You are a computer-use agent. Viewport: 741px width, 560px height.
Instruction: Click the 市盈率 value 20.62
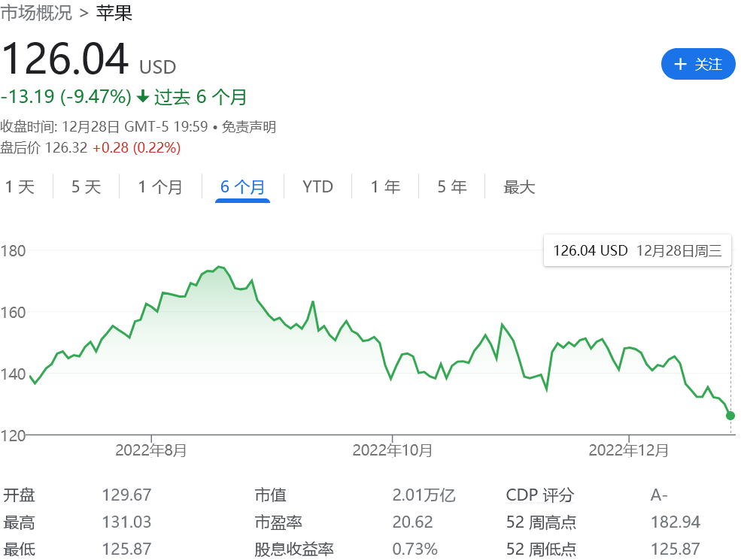click(x=412, y=522)
